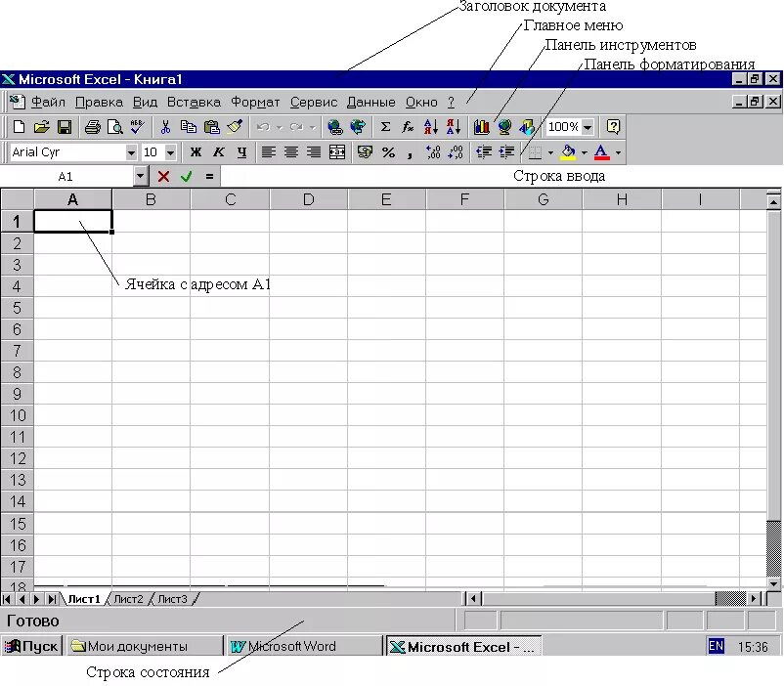The height and width of the screenshot is (686, 784).
Task: Expand the Arial Cyr font dropdown
Action: [131, 152]
